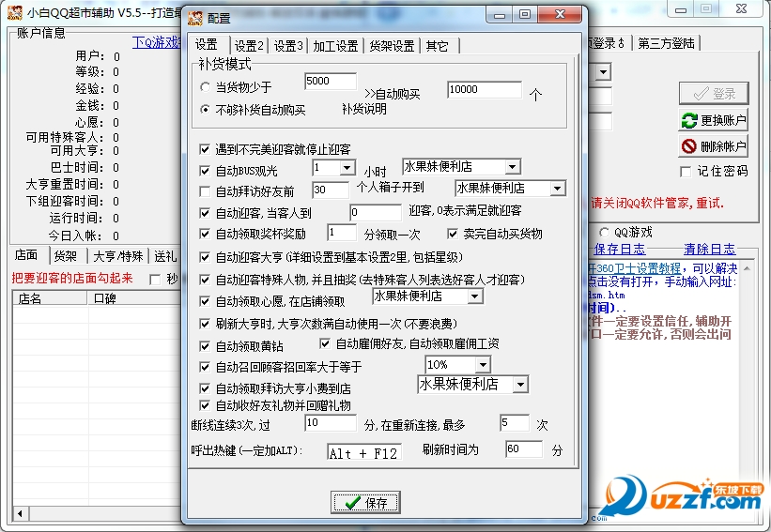The width and height of the screenshot is (771, 532).
Task: Click the green refresh icon on 更换账户
Action: [689, 120]
